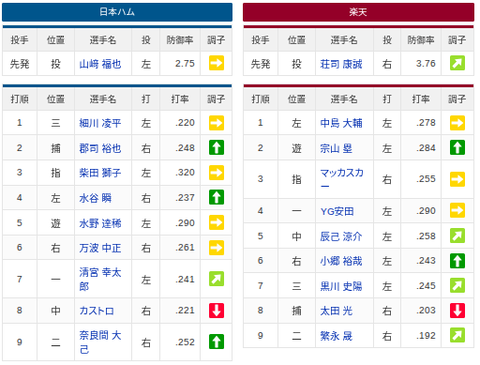The image size is (480, 365).
Task: Click red down arrow for 太田 光
Action: pos(457,310)
